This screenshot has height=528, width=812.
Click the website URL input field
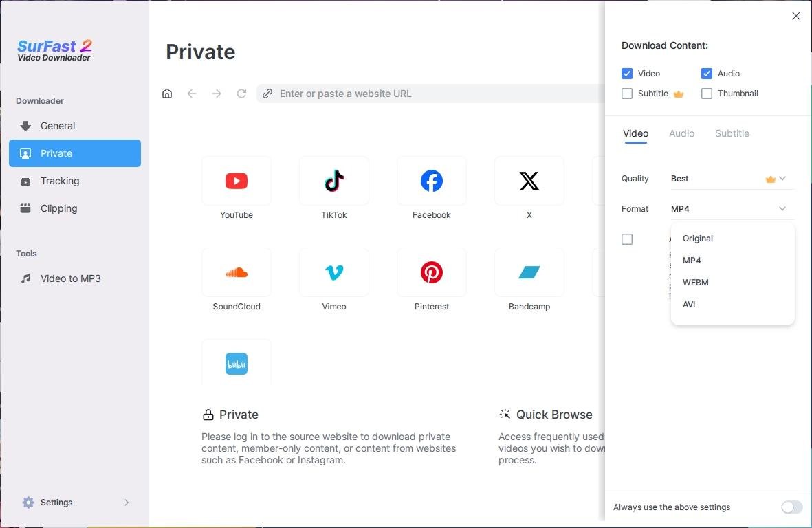pyautogui.click(x=431, y=93)
